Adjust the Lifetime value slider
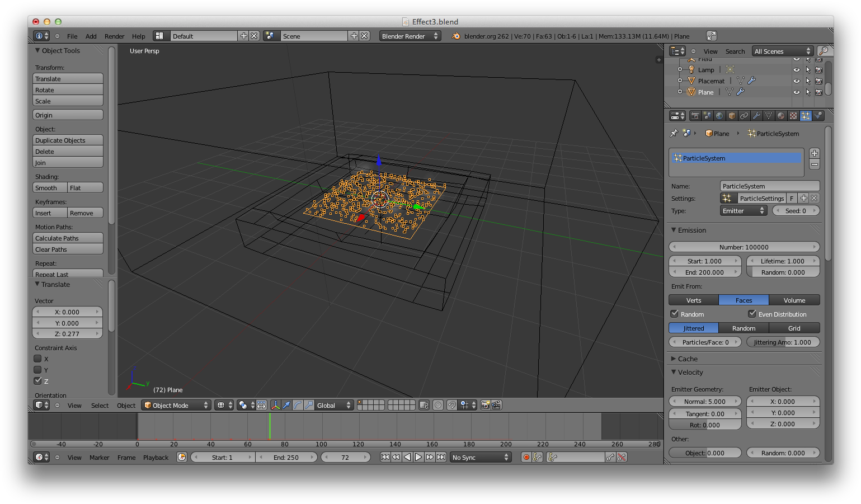This screenshot has width=861, height=504. pyautogui.click(x=783, y=261)
